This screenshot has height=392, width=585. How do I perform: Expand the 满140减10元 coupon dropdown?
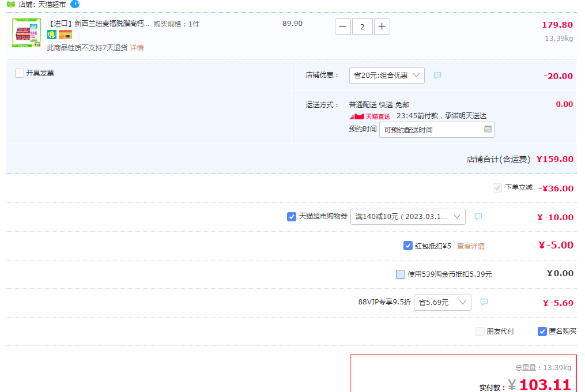(408, 217)
